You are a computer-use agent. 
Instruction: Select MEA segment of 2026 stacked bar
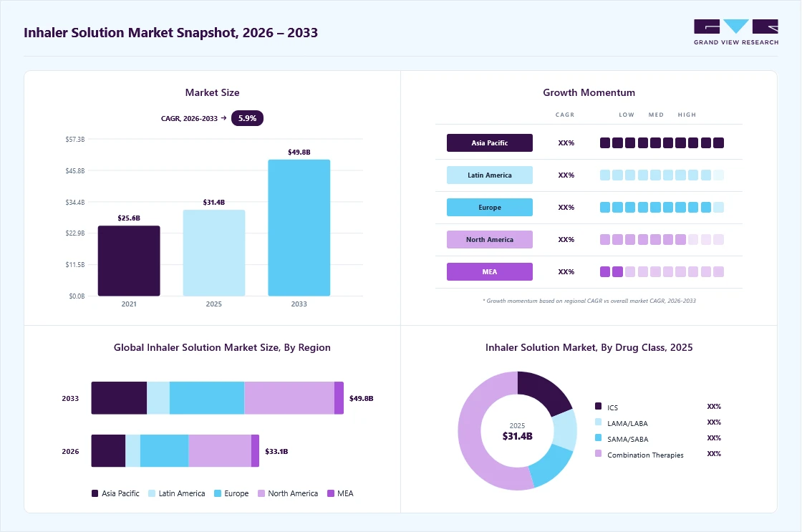[255, 450]
